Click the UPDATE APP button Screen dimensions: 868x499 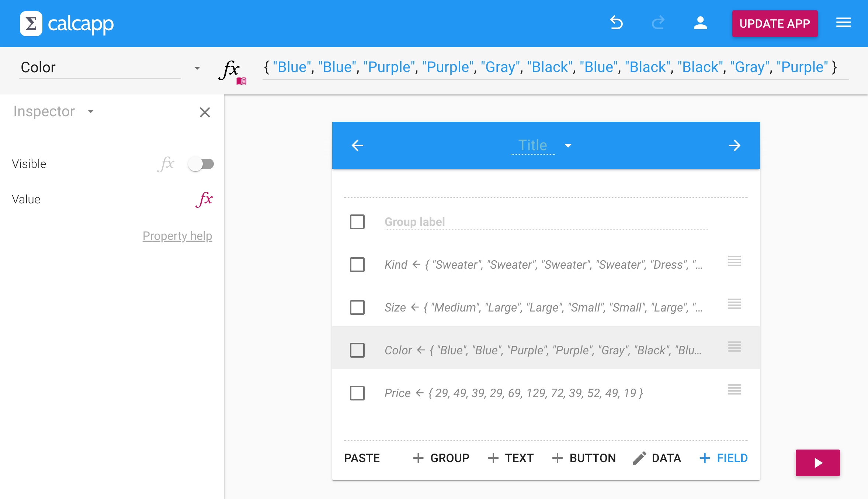(x=775, y=24)
